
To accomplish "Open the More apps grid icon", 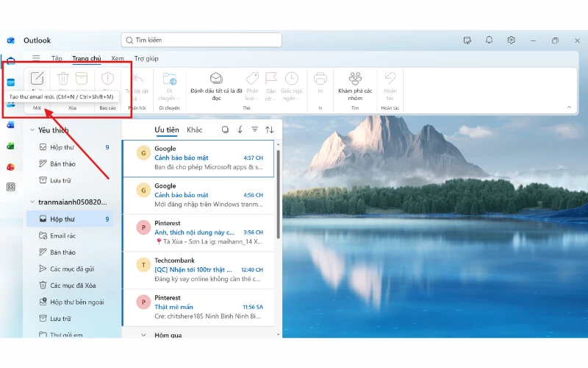I will [11, 187].
